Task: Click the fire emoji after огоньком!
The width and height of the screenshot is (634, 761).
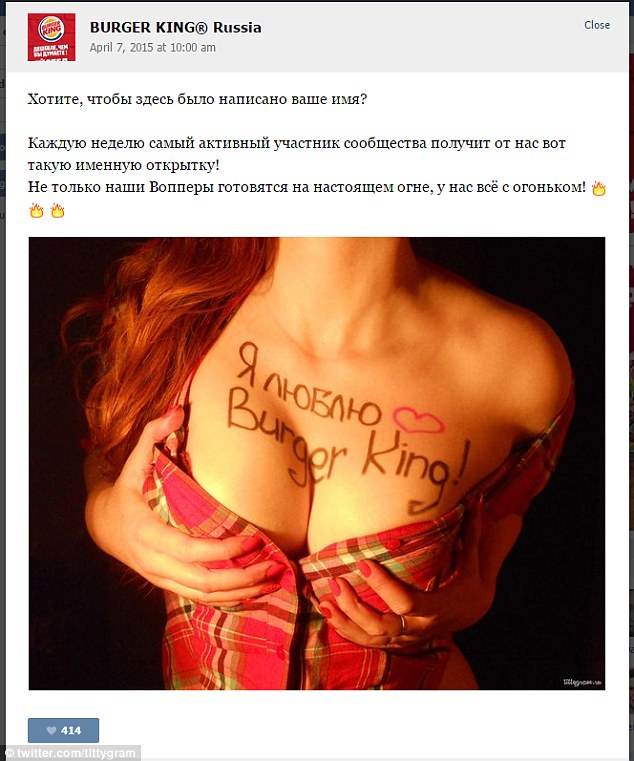Action: [599, 188]
